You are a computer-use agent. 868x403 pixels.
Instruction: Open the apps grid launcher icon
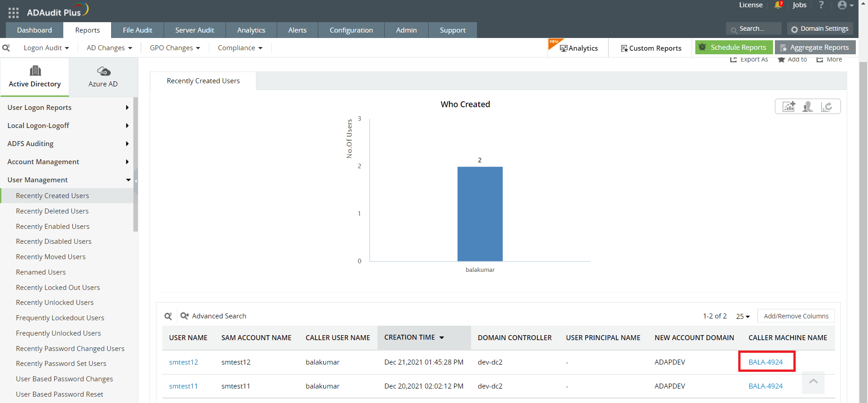pyautogui.click(x=14, y=13)
